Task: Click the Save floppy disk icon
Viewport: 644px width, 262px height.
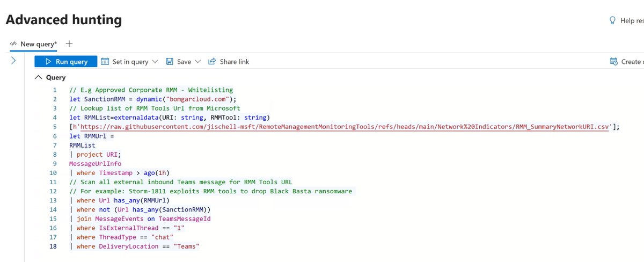Action: (170, 62)
